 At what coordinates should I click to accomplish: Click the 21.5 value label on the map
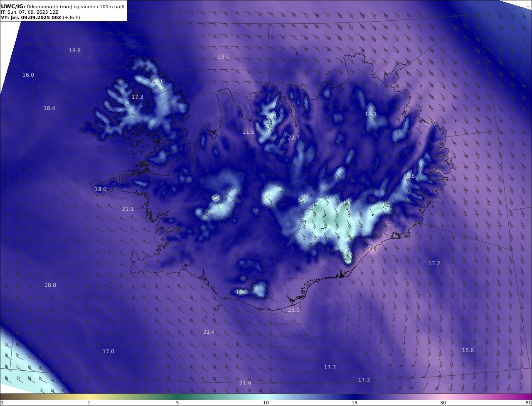point(249,132)
